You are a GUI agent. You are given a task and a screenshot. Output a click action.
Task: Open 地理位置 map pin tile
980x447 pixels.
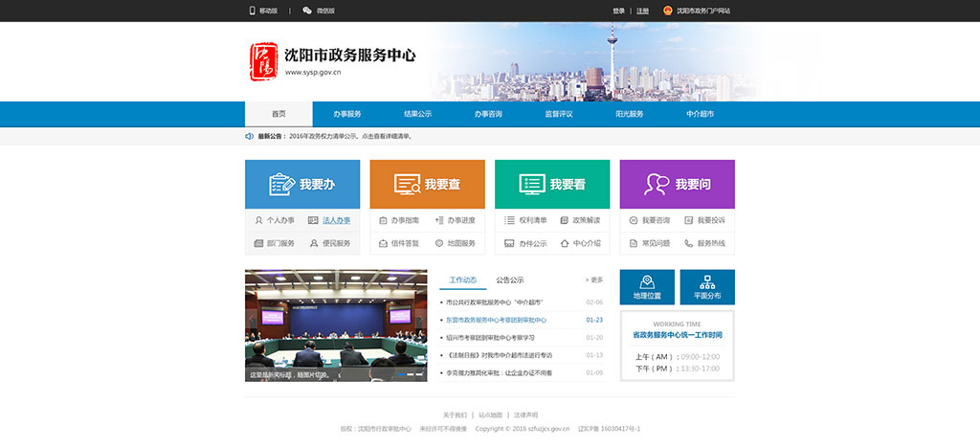[x=647, y=287]
